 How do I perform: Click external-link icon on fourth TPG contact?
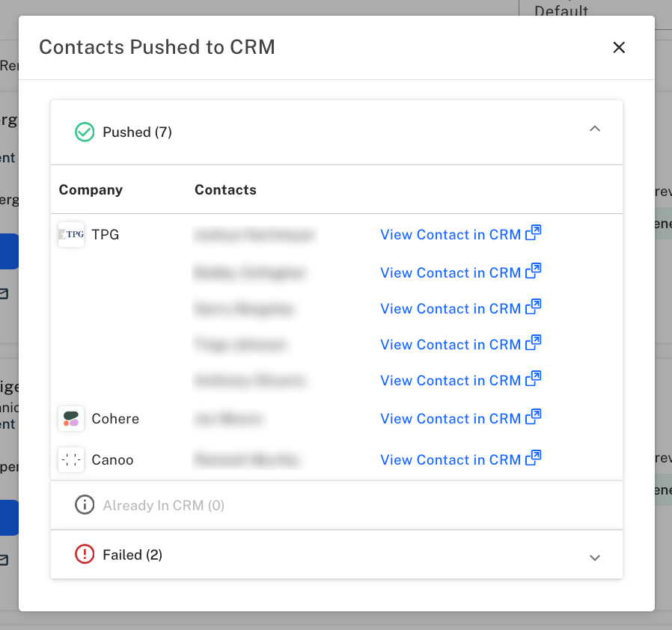click(534, 343)
